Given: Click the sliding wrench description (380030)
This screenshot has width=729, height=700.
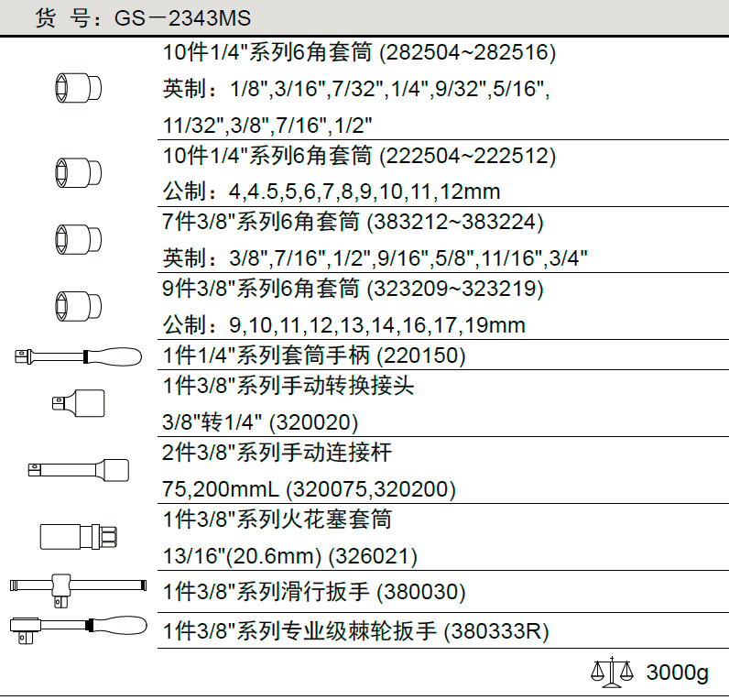Looking at the screenshot, I should point(314,592).
